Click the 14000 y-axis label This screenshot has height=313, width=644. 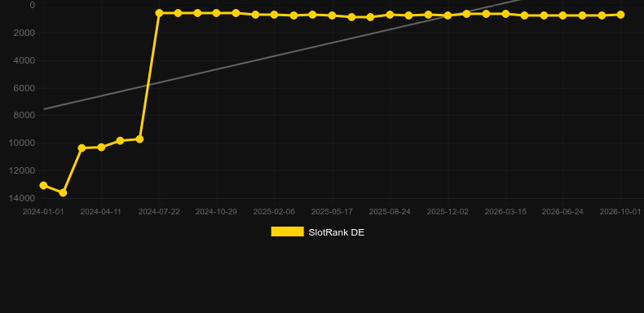click(22, 198)
